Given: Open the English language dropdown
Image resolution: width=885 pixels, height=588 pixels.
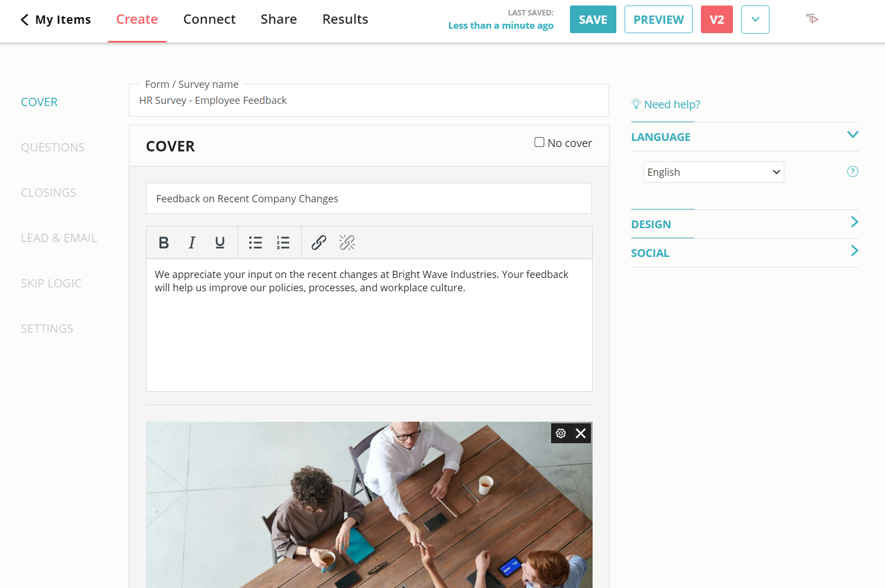Looking at the screenshot, I should pyautogui.click(x=713, y=172).
